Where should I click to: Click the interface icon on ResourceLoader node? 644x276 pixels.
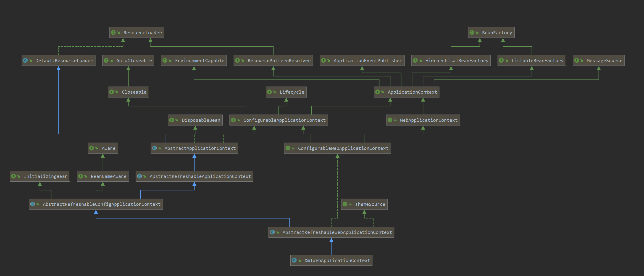click(113, 32)
